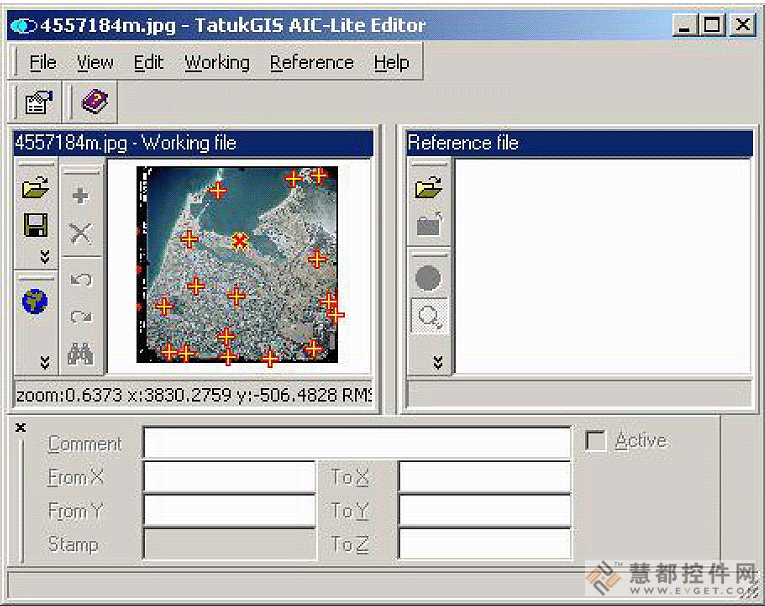Image resolution: width=765 pixels, height=606 pixels.
Task: Open the Working menu
Action: tap(217, 62)
